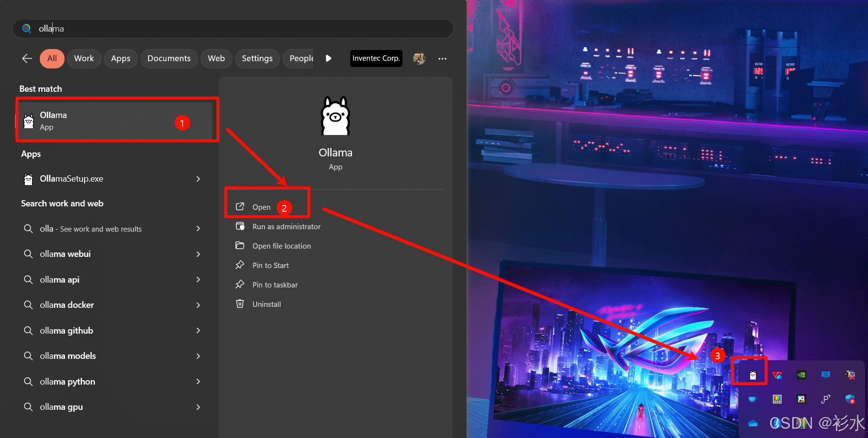Open the three-dot more options menu
This screenshot has height=438, width=868.
442,58
